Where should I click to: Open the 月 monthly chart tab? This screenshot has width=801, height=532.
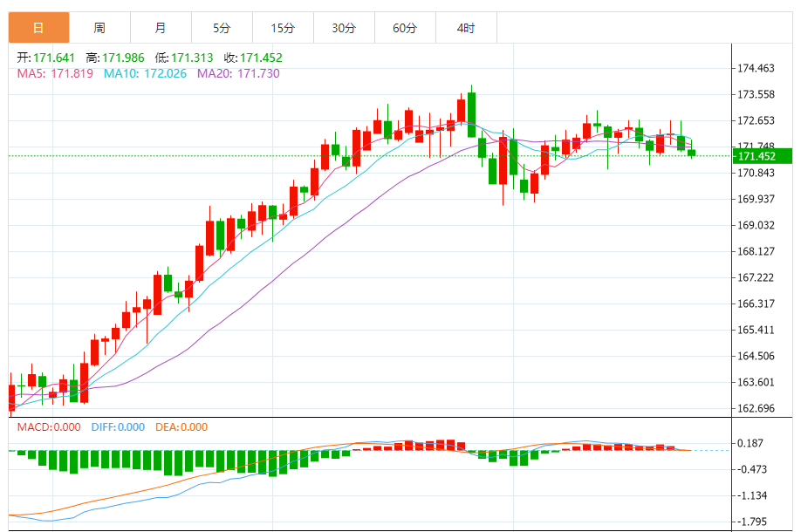[161, 28]
